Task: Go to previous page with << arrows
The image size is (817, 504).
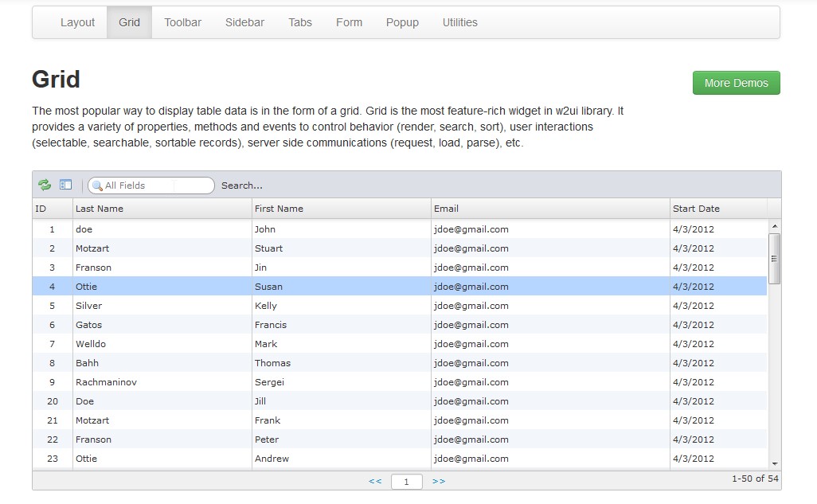Action: click(375, 481)
